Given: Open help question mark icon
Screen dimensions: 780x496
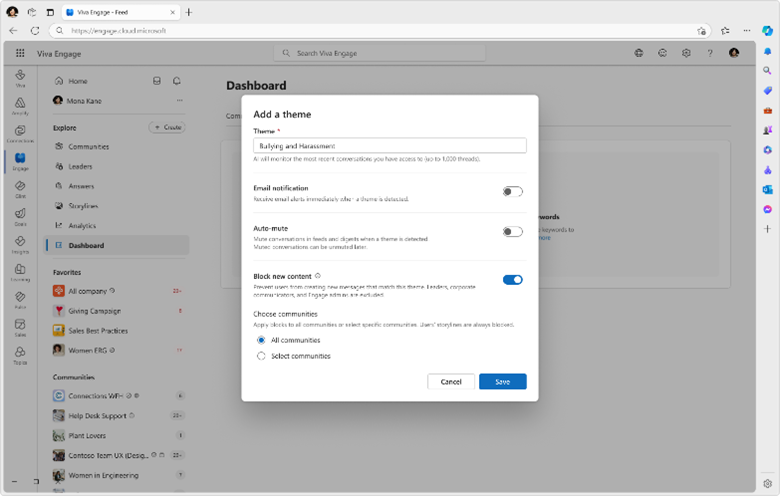Looking at the screenshot, I should [x=710, y=53].
